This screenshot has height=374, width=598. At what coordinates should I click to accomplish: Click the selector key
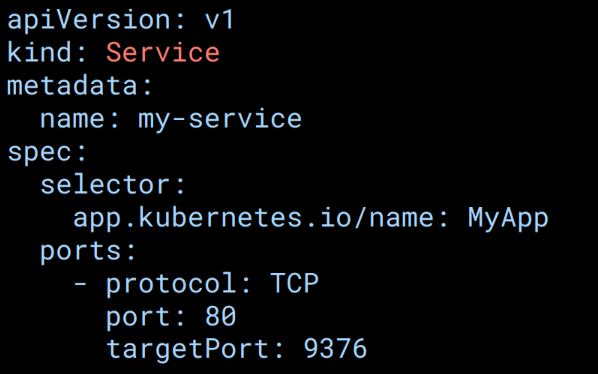[x=105, y=185]
